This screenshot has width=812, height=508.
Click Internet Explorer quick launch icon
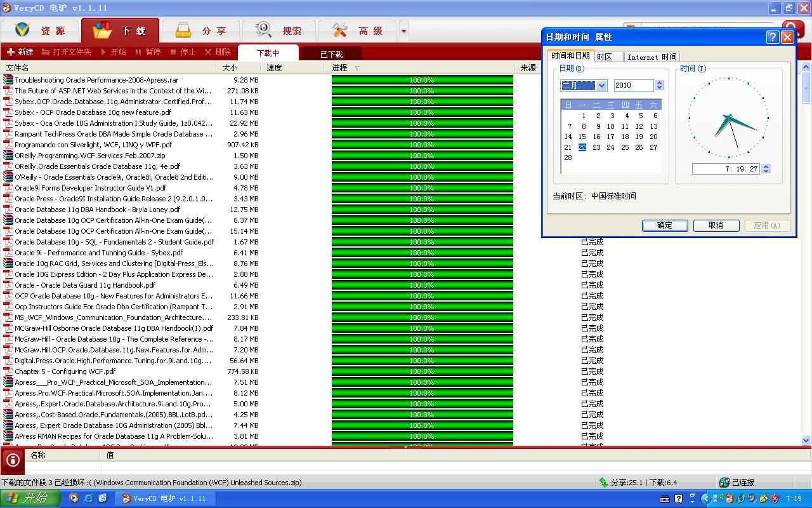click(x=88, y=498)
